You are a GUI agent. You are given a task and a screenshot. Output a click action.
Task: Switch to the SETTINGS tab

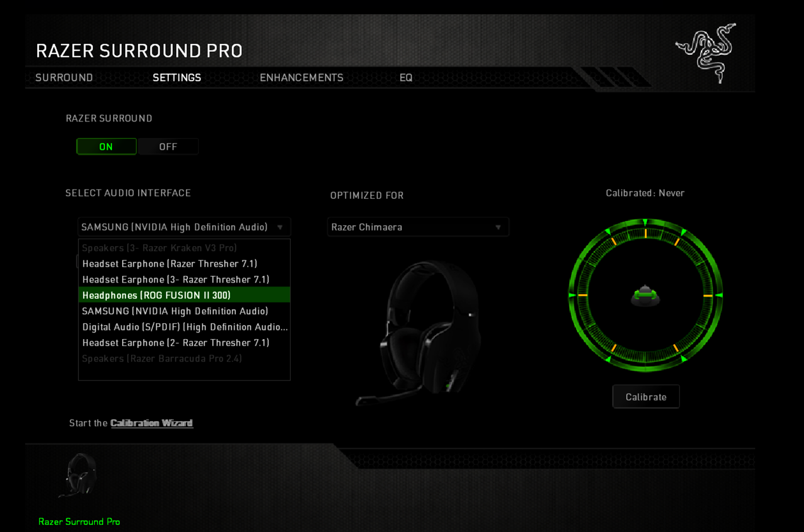(177, 77)
